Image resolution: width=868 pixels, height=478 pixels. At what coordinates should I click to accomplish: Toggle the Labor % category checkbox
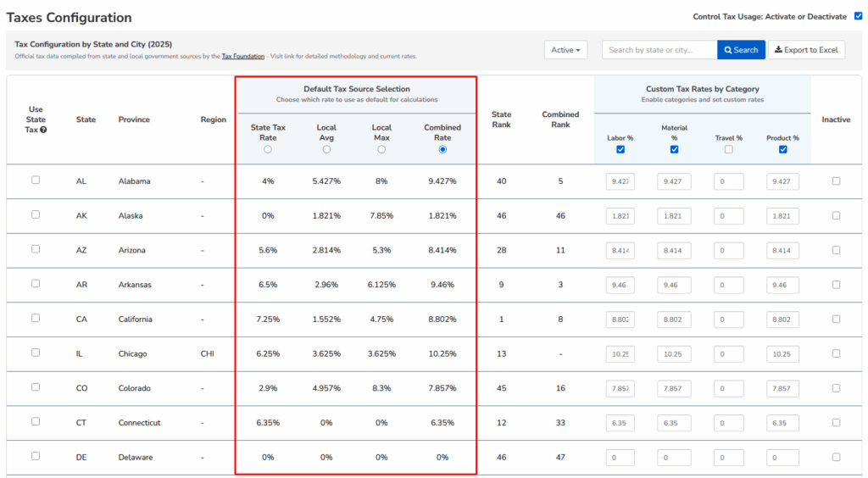coord(620,149)
